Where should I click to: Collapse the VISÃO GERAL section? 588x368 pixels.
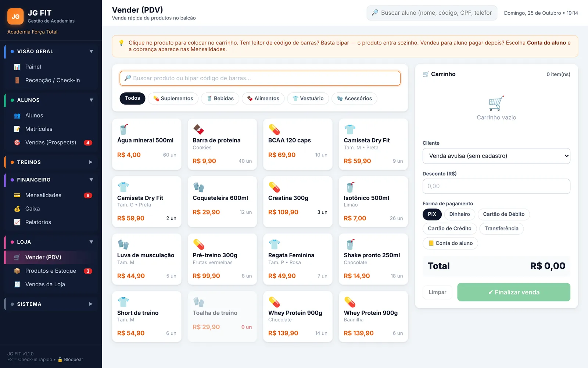(91, 52)
